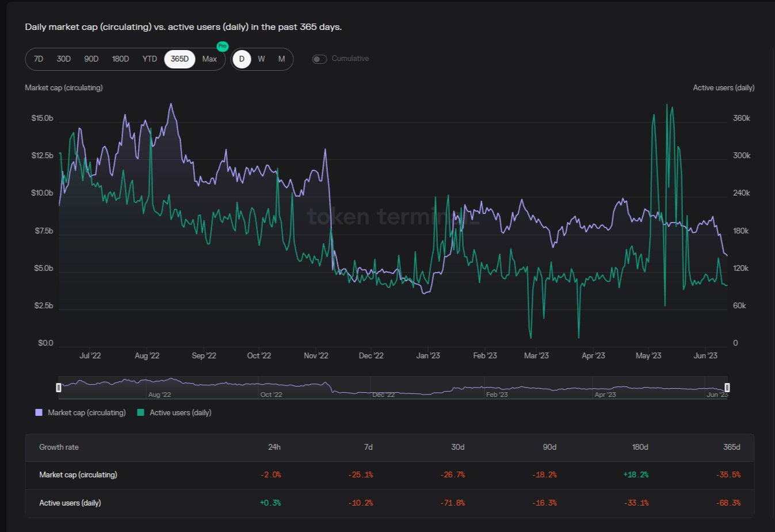Toggle Market cap (circulating) legend series
The width and height of the screenshot is (775, 532).
pyautogui.click(x=86, y=413)
